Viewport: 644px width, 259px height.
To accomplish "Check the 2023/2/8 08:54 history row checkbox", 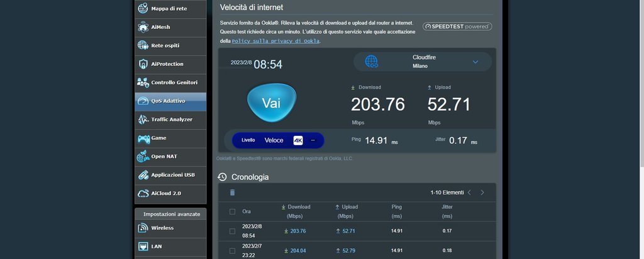I will point(232,231).
